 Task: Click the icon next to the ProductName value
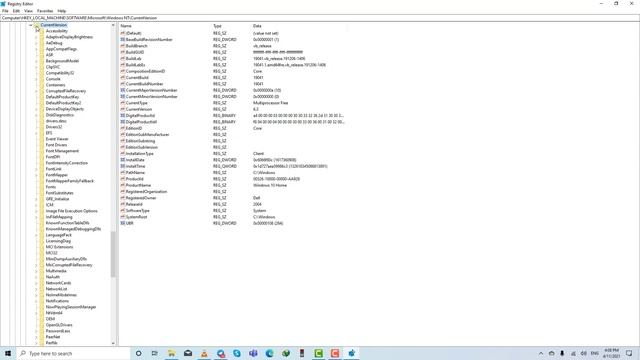122,185
